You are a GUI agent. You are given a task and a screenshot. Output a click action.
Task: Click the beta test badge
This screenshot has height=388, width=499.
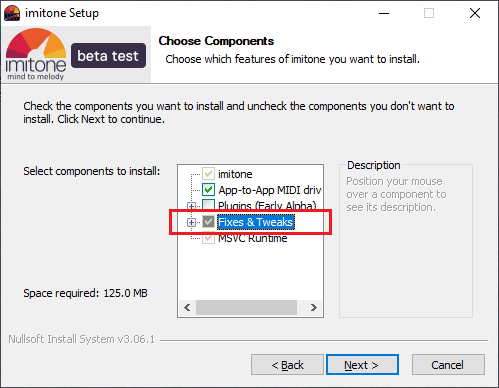(108, 55)
